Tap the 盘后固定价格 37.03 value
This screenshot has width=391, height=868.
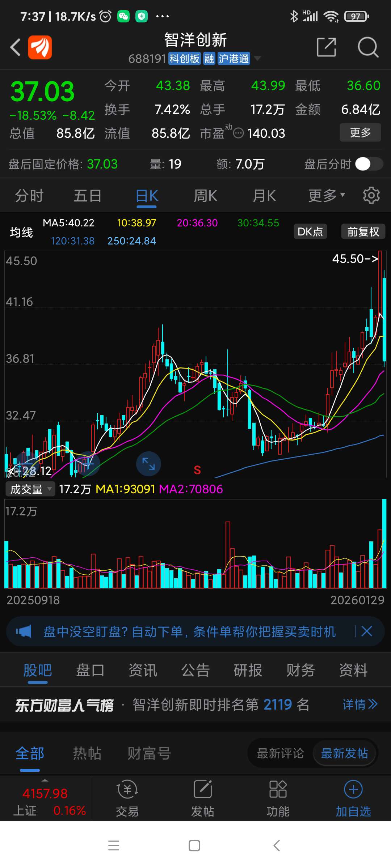102,164
